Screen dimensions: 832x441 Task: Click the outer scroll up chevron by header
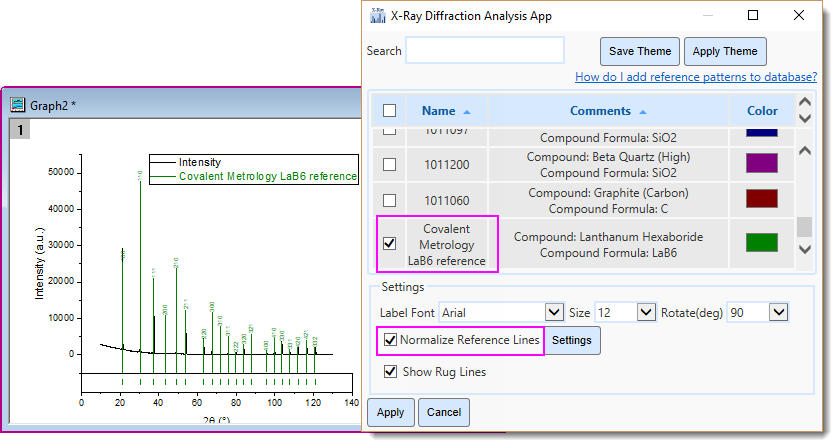(804, 102)
